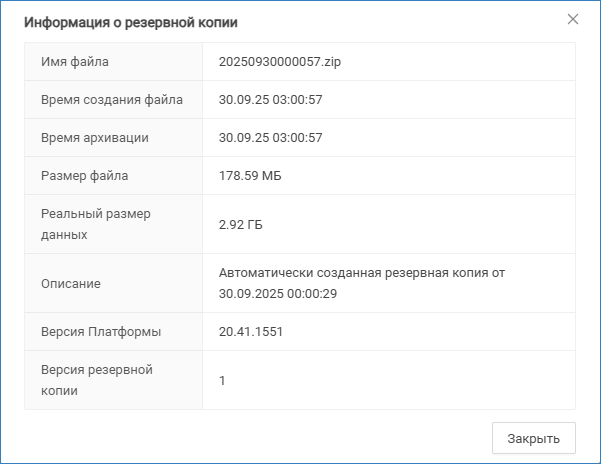The image size is (601, 464).
Task: Click the backup version value 1
Action: point(222,381)
